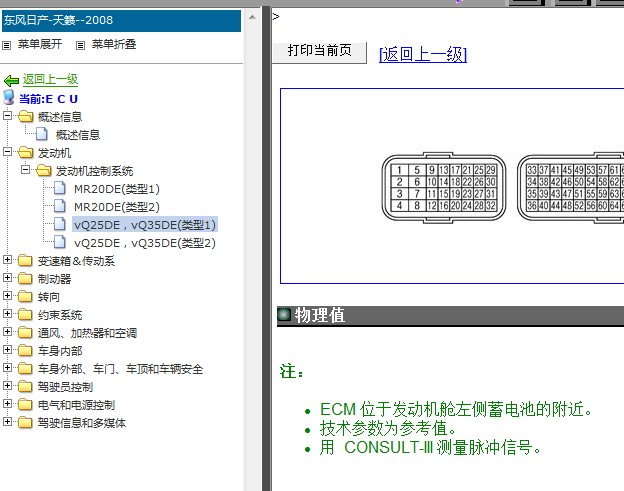The width and height of the screenshot is (624, 491).
Task: Click the note 技术参数为参考值
Action: [x=388, y=429]
